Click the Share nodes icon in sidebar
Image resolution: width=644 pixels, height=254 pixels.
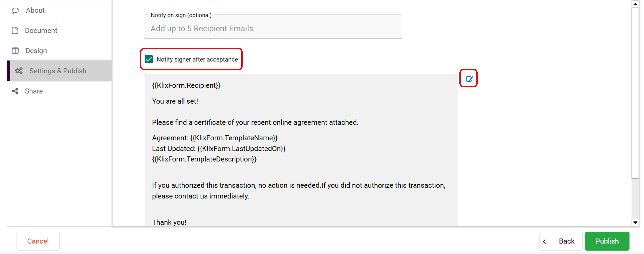[15, 91]
